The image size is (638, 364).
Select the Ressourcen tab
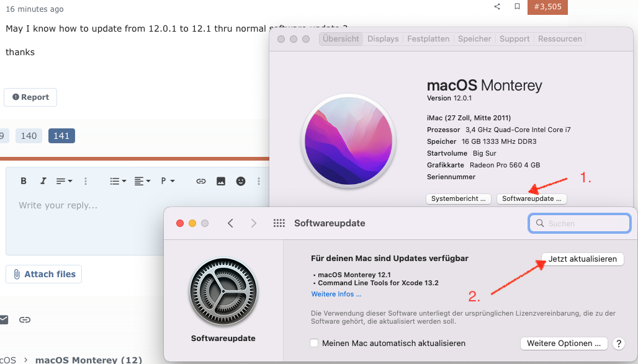click(x=560, y=38)
